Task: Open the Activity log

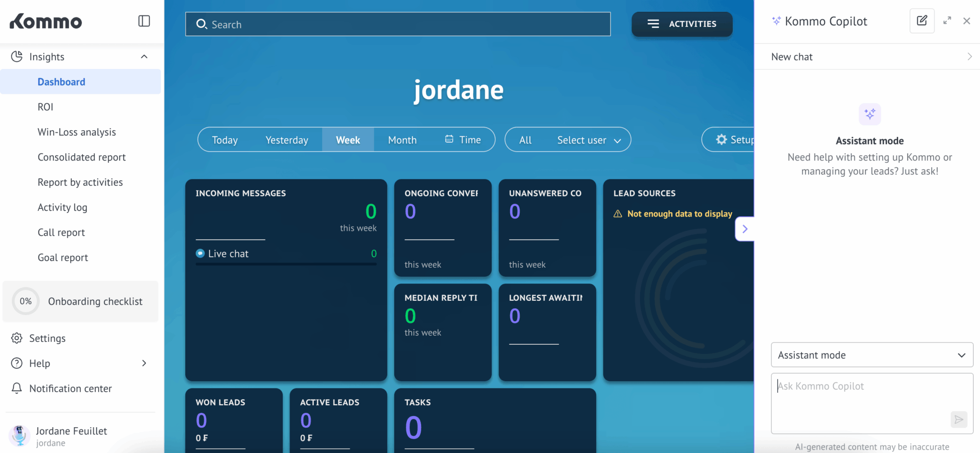Action: tap(62, 207)
